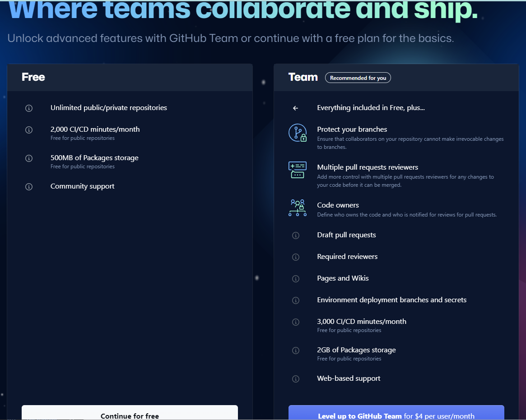
Task: Click the 2GB of Packages storage text
Action: pos(356,350)
